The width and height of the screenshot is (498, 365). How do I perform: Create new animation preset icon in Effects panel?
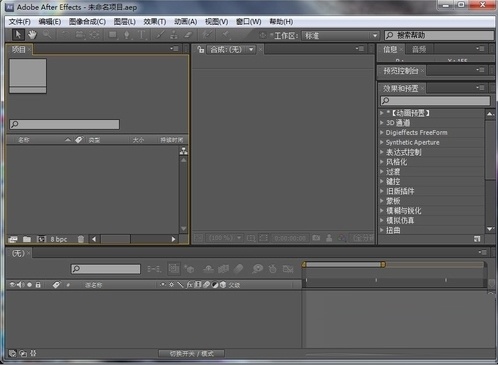pos(477,239)
